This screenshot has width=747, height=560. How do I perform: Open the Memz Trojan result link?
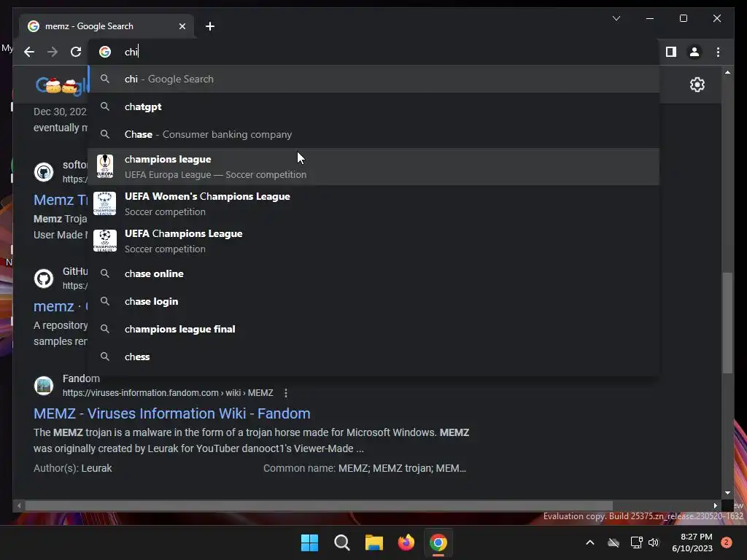(x=61, y=200)
